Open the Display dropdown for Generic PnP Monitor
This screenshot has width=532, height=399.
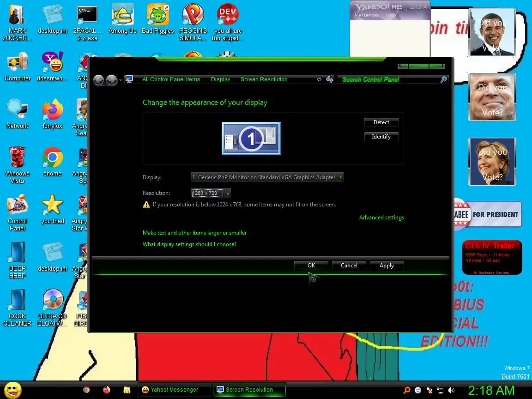(x=267, y=177)
